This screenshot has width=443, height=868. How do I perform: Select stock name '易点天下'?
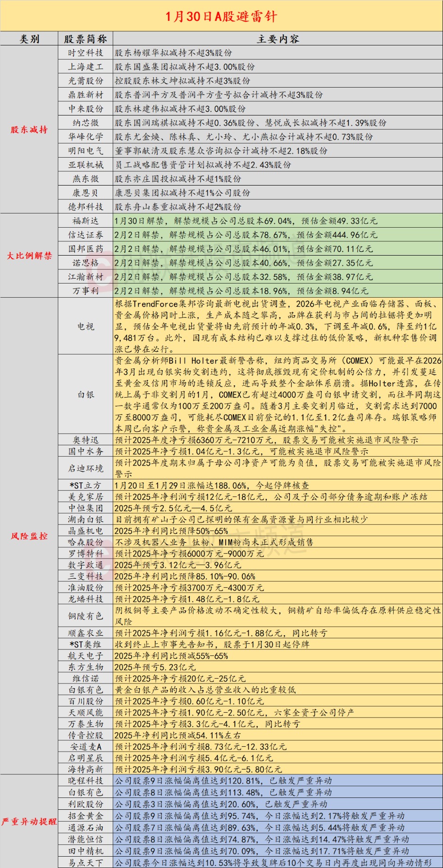point(86,862)
